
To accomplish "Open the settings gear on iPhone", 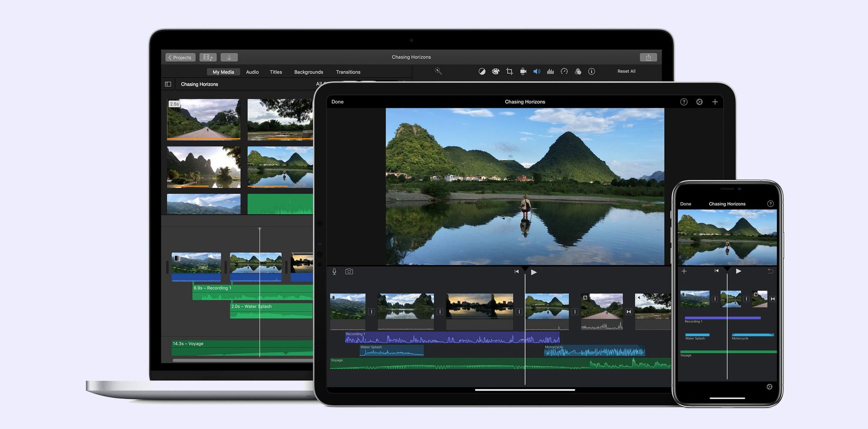I will [769, 387].
